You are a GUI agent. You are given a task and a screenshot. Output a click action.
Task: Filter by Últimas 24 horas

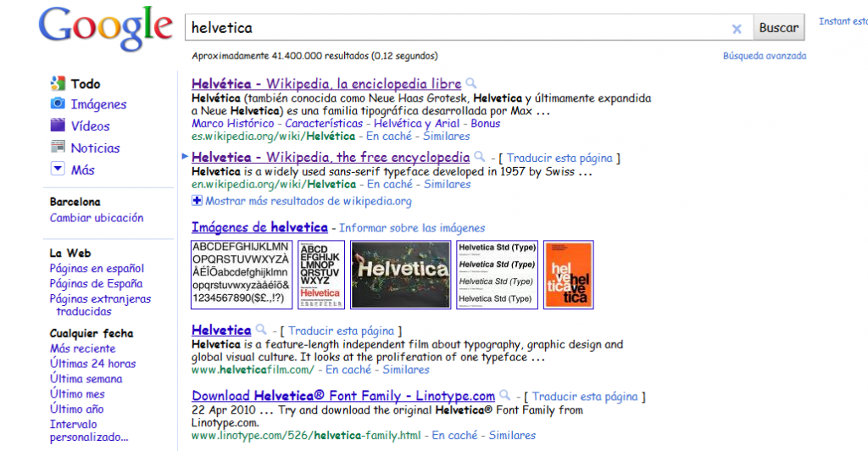[92, 364]
